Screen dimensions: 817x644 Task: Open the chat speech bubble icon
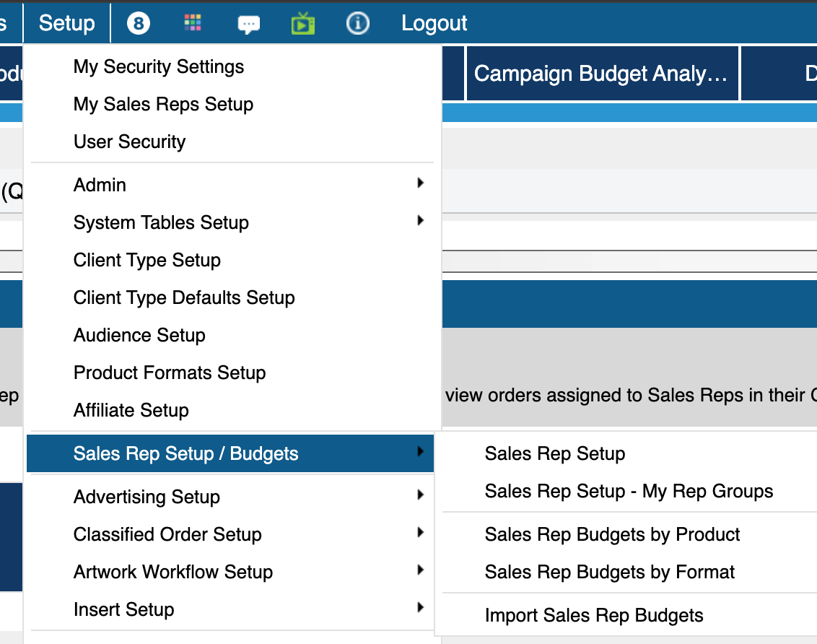(248, 25)
